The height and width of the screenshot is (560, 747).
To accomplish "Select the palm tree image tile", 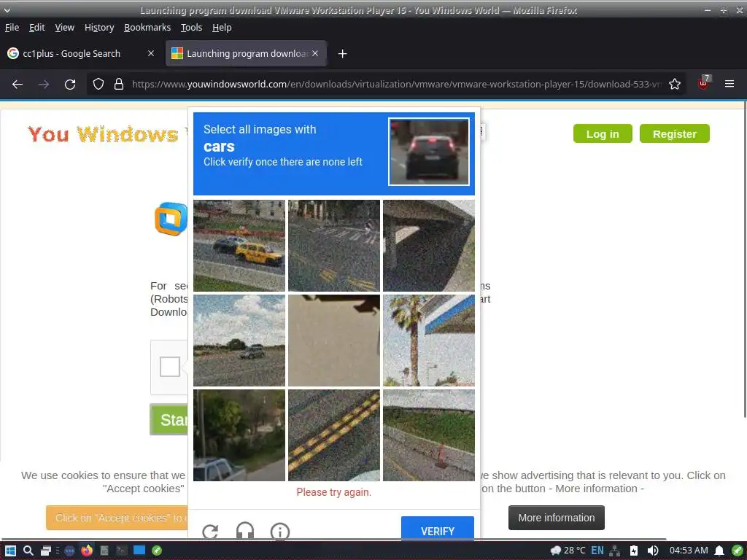I will [x=429, y=341].
